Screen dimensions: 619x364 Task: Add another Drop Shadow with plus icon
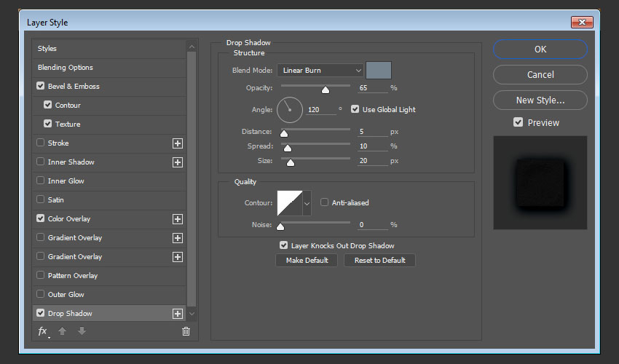tap(177, 314)
